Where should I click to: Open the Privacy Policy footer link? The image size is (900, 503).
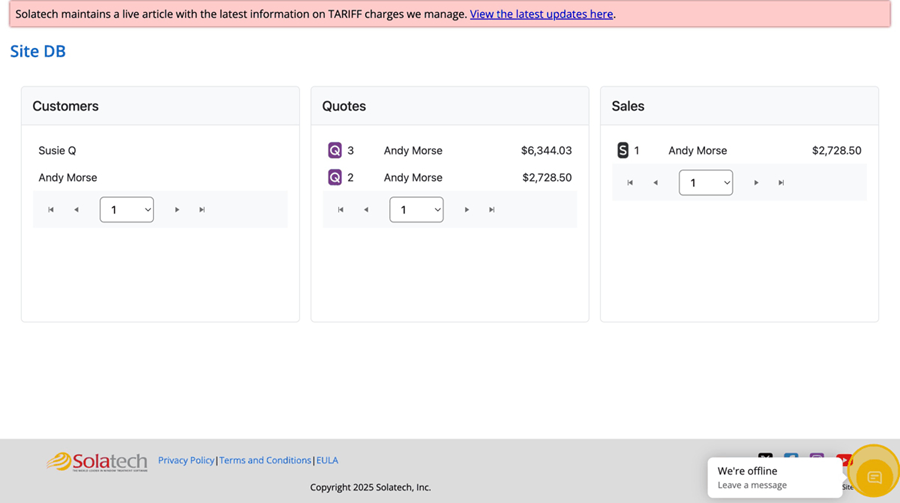pos(186,460)
